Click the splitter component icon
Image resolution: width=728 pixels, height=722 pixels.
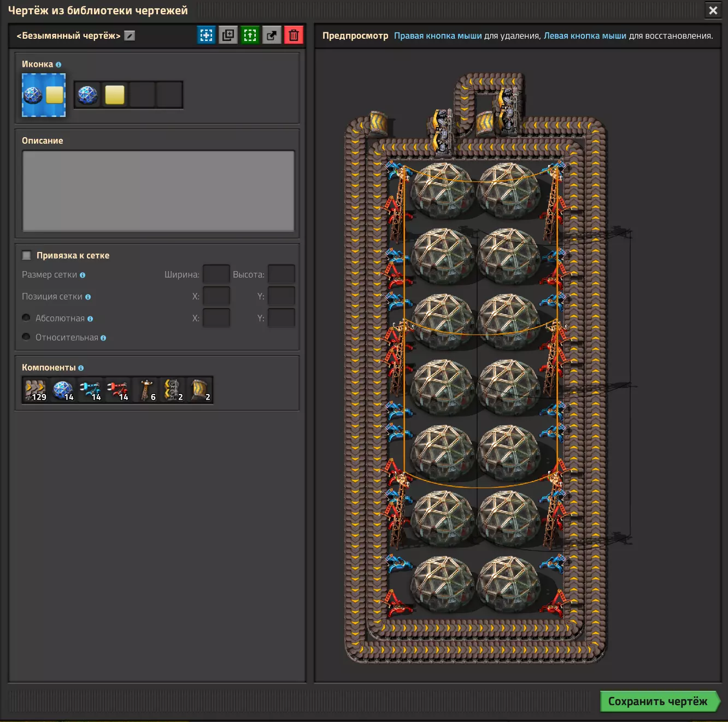173,390
